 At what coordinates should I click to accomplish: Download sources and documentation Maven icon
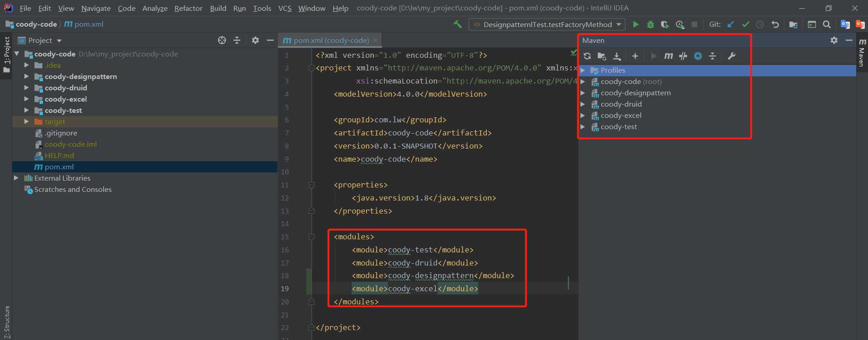click(617, 56)
